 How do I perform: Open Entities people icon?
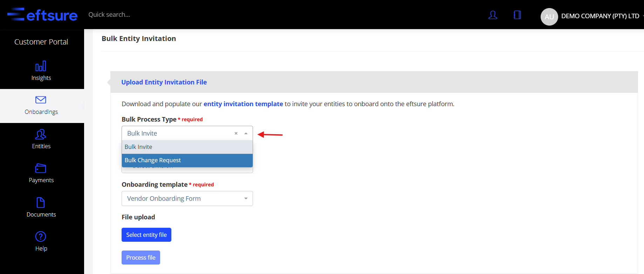pos(41,134)
